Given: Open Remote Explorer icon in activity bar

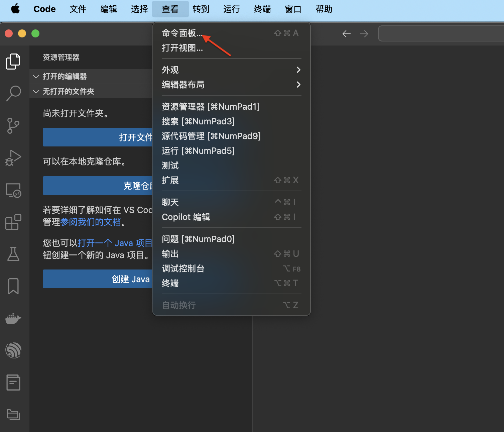Looking at the screenshot, I should (x=13, y=190).
